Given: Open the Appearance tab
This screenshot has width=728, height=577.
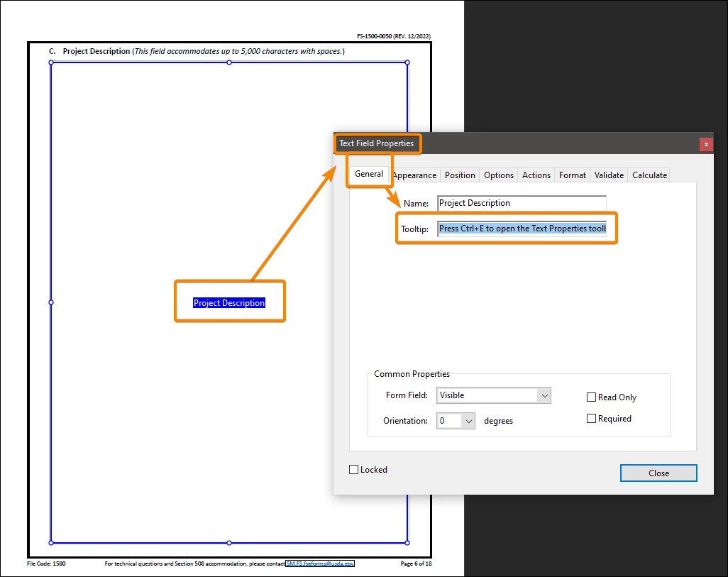Looking at the screenshot, I should coord(414,175).
